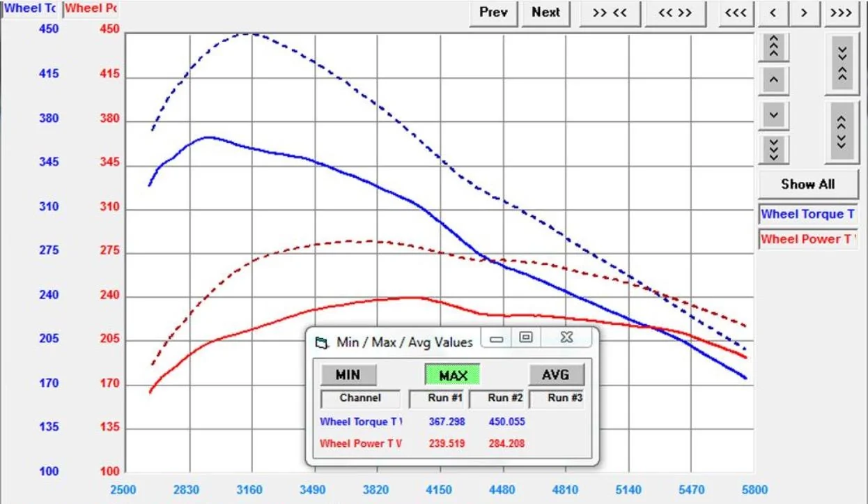868x504 pixels.
Task: Click the single up-chevron scroll button
Action: pyautogui.click(x=773, y=80)
